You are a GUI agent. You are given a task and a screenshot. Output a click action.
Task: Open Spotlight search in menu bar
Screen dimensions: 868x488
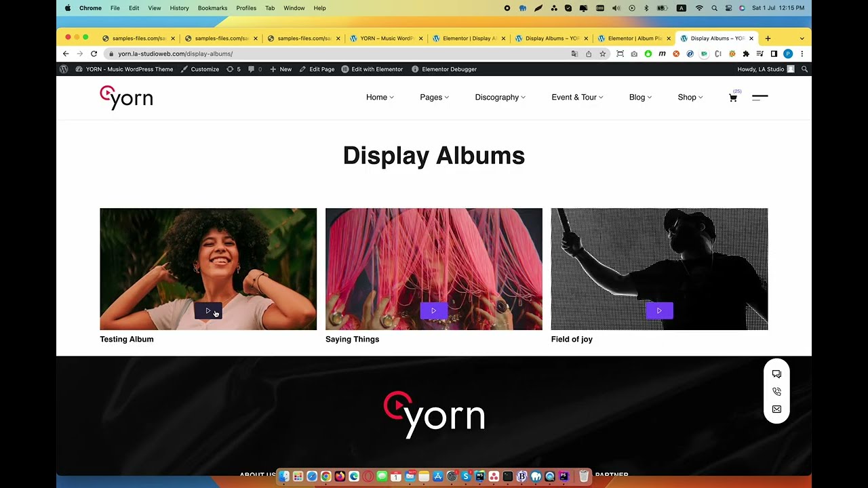click(x=714, y=8)
